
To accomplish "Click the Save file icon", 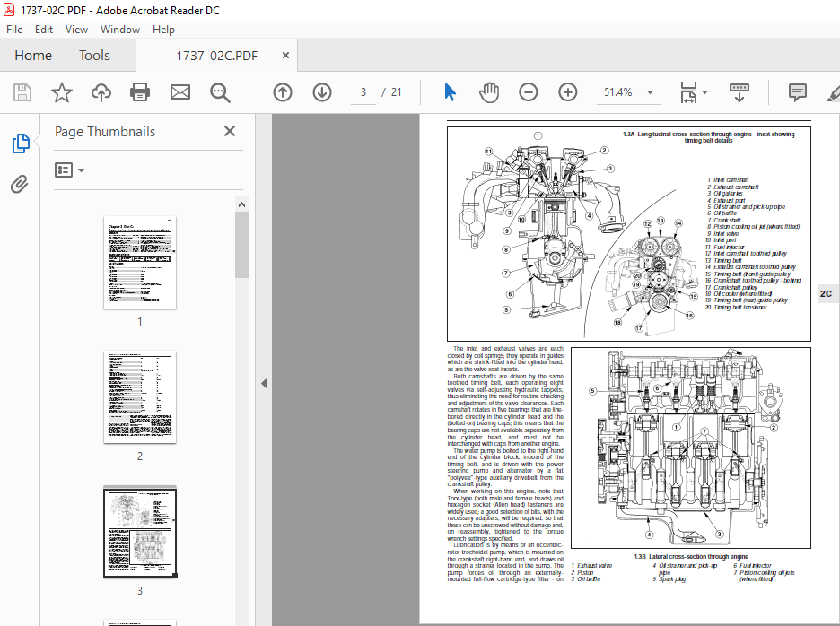I will click(22, 92).
